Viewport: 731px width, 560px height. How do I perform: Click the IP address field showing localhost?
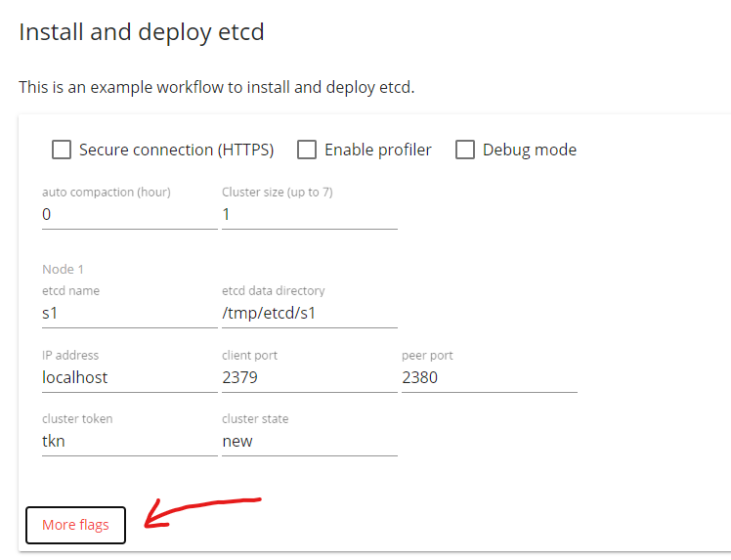pos(130,377)
